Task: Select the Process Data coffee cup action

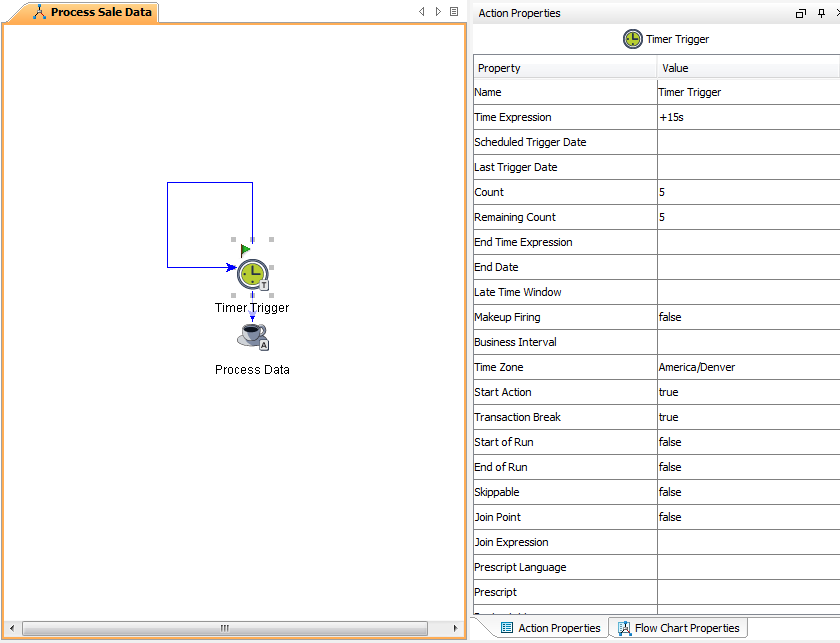Action: (252, 337)
